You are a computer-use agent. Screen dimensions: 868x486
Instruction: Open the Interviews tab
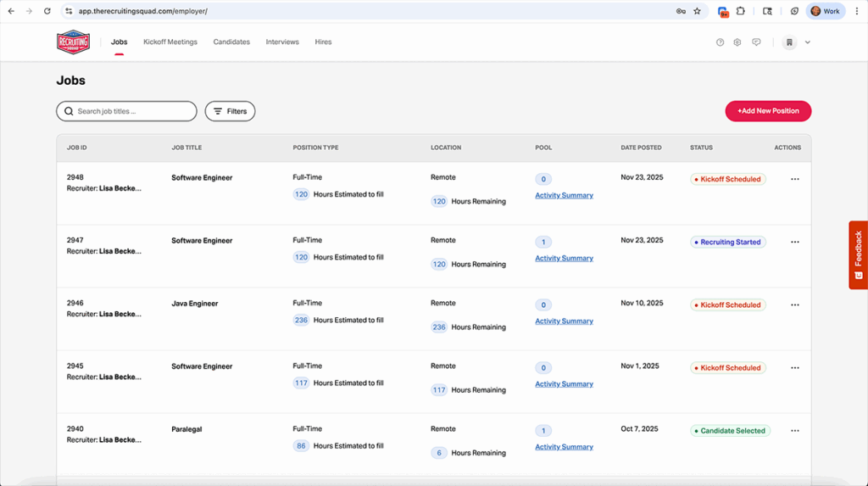pos(282,42)
